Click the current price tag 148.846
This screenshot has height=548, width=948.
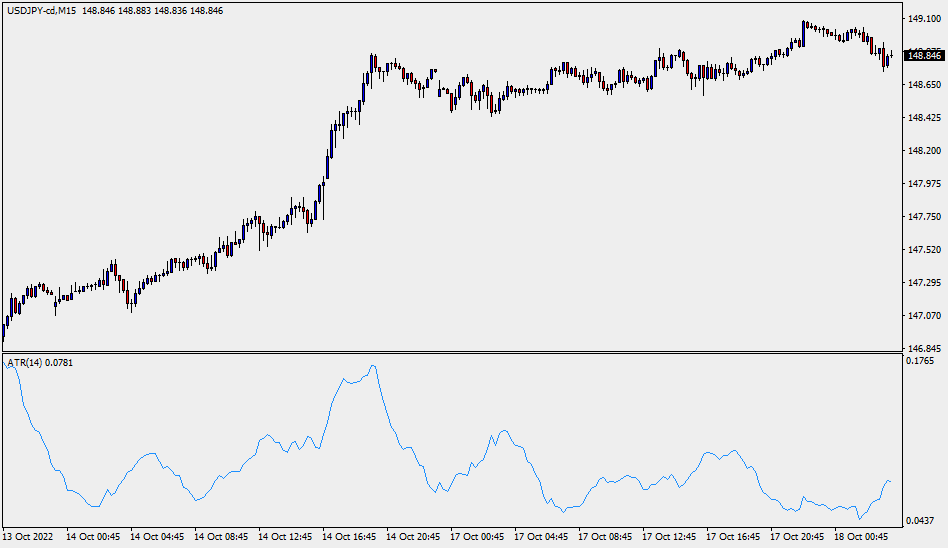[x=924, y=56]
